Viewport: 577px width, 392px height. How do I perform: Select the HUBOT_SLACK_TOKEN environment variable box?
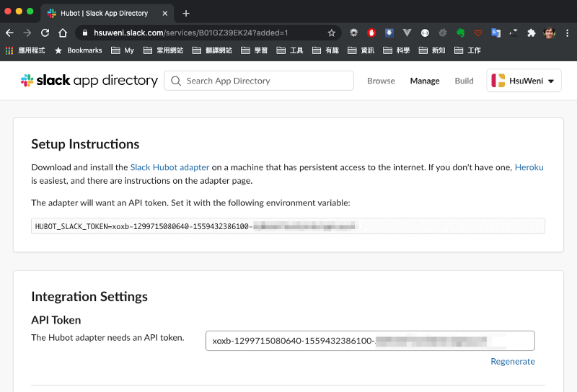tap(288, 226)
